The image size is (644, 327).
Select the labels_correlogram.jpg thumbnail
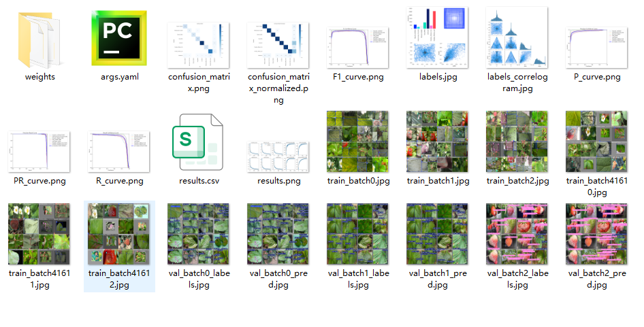pos(517,37)
